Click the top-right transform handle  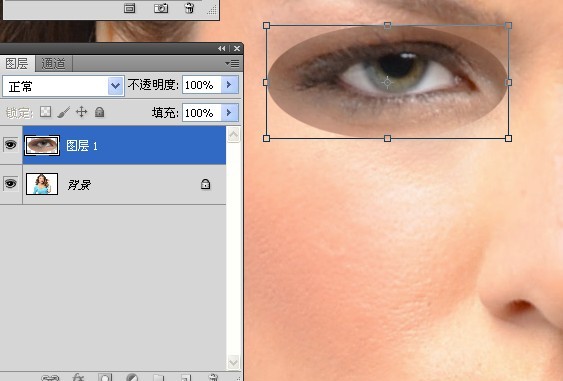[508, 25]
